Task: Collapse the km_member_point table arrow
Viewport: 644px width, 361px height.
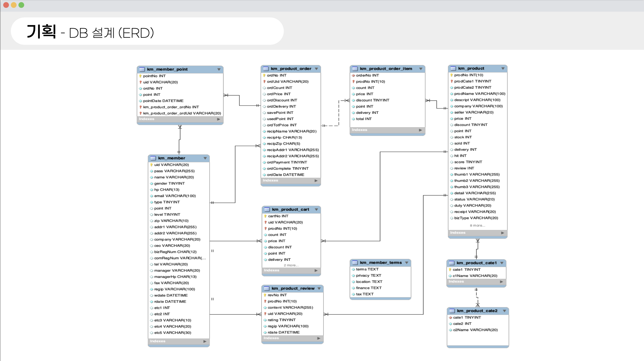Action: 219,69
